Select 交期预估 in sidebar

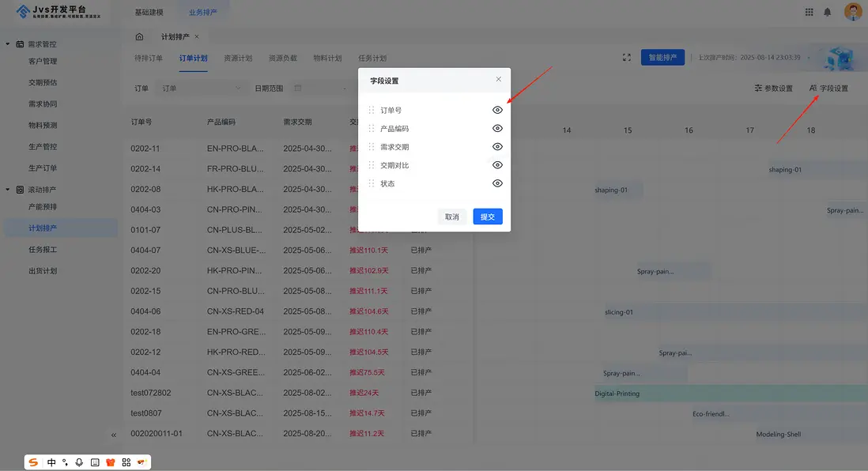coord(43,82)
